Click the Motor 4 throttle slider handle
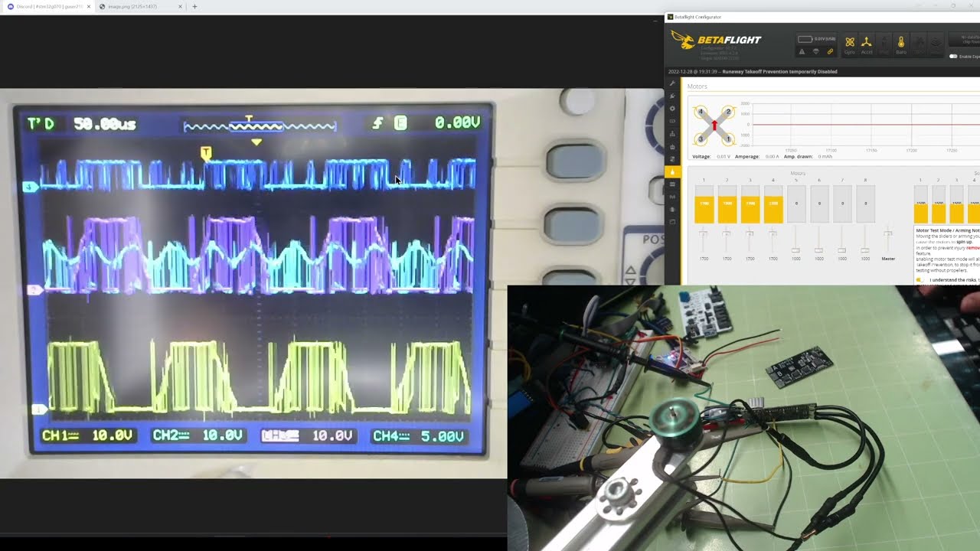Image resolution: width=980 pixels, height=551 pixels. click(x=773, y=233)
